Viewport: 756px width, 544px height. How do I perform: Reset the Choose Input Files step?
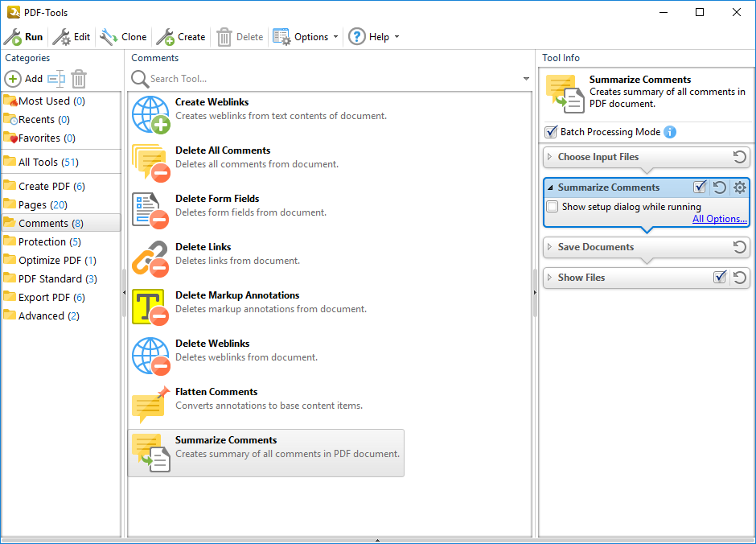(740, 157)
